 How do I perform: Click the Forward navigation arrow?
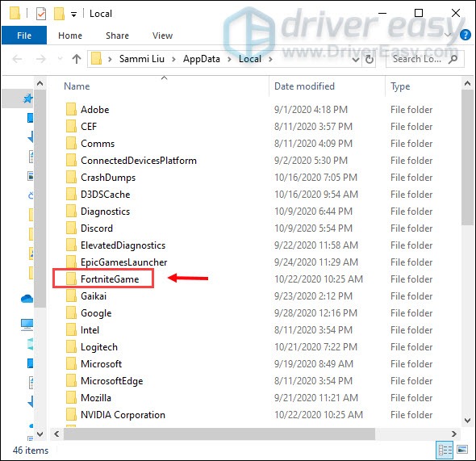pos(40,59)
